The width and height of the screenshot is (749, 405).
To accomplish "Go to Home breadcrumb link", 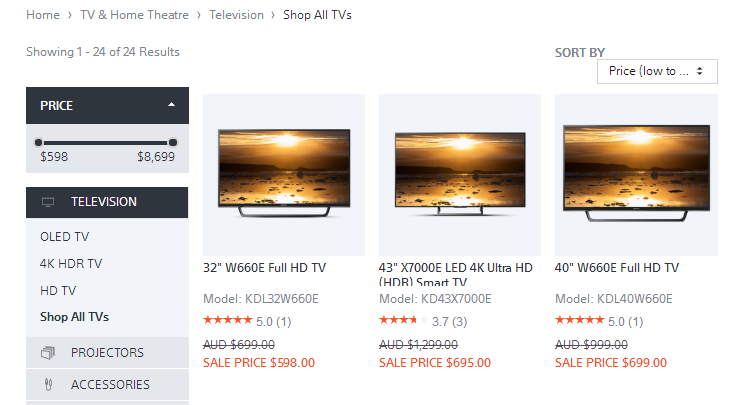I will coord(43,15).
